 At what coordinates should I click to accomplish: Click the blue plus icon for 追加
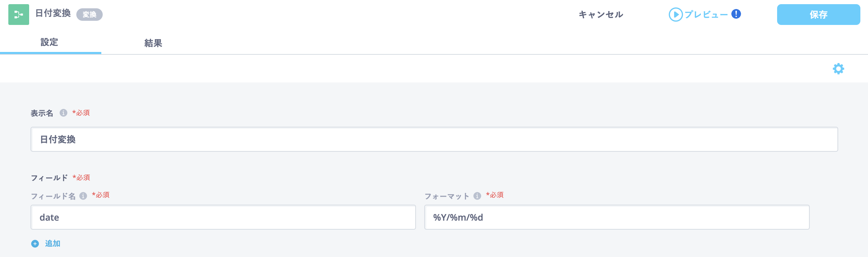(x=35, y=244)
